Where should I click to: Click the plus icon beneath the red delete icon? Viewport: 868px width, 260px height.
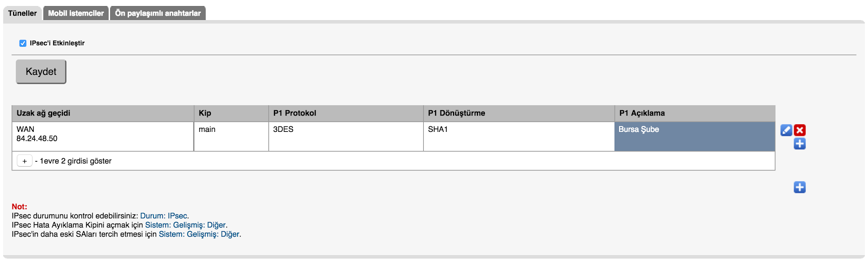800,144
